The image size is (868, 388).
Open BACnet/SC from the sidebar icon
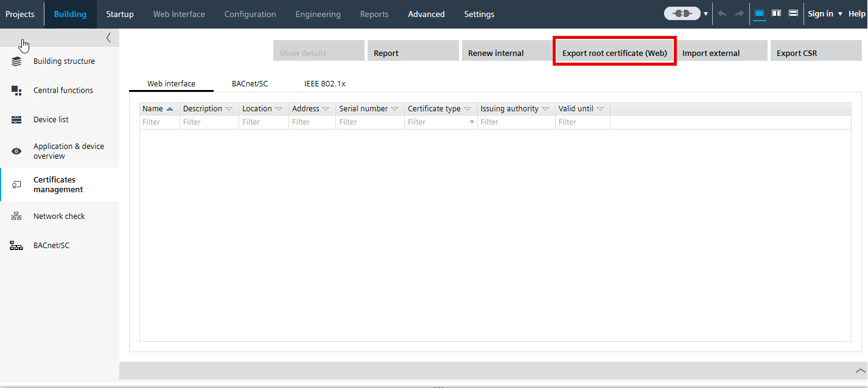point(16,246)
